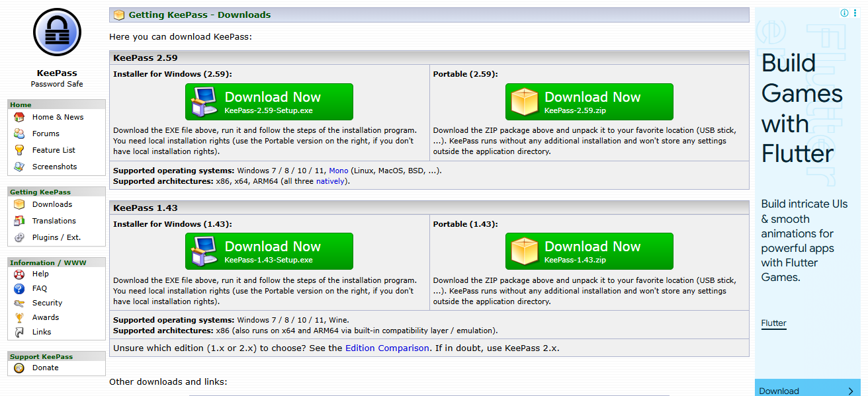This screenshot has height=396, width=868.
Task: Open the Donate page
Action: (45, 368)
